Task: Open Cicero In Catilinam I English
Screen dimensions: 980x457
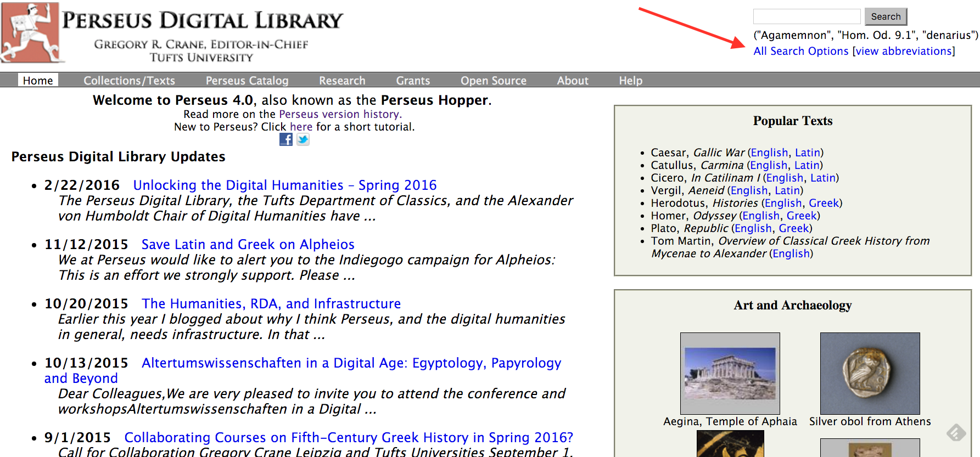Action: pos(785,178)
